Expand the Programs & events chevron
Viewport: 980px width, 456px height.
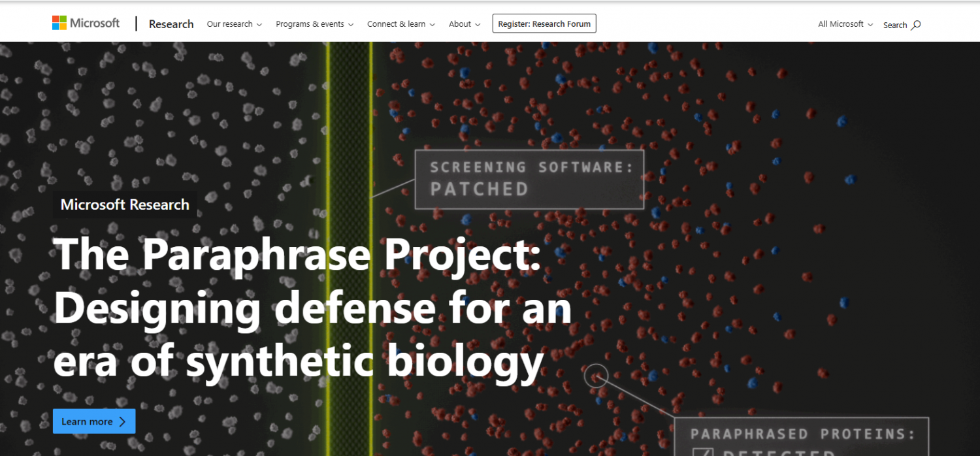pos(351,25)
